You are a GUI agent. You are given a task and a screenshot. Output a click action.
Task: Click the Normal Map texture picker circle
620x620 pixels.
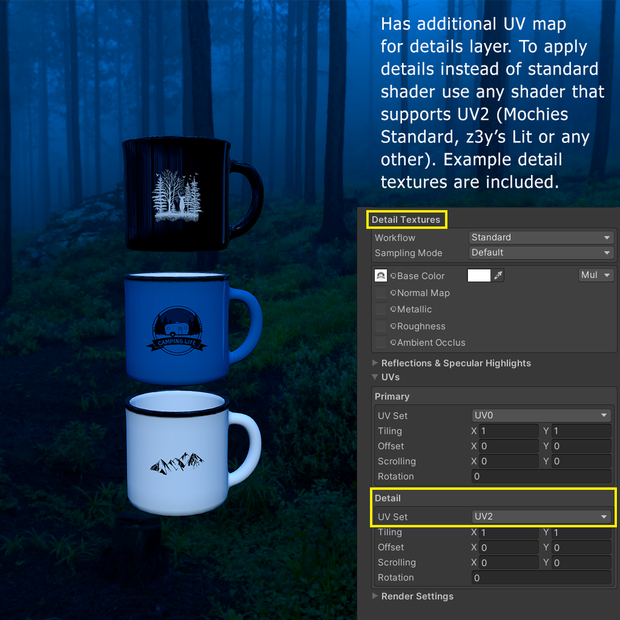(393, 293)
